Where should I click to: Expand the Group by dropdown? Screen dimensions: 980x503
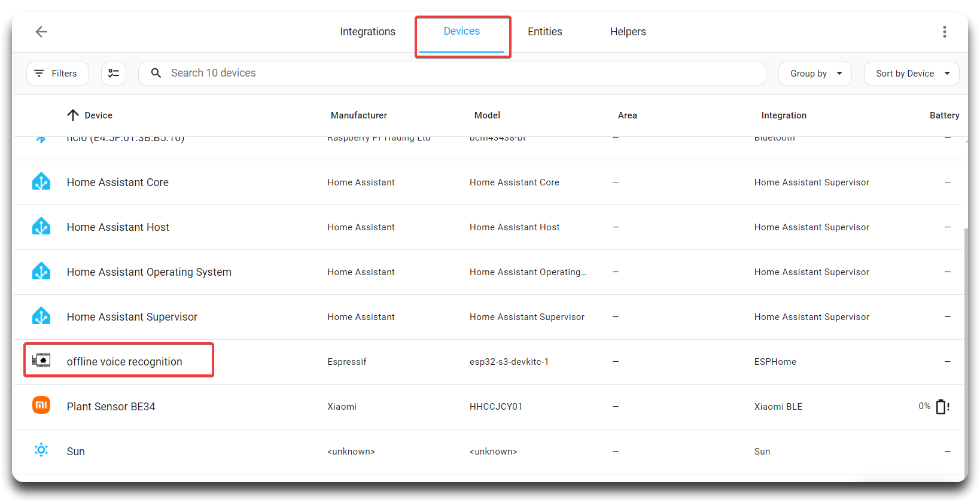point(814,74)
